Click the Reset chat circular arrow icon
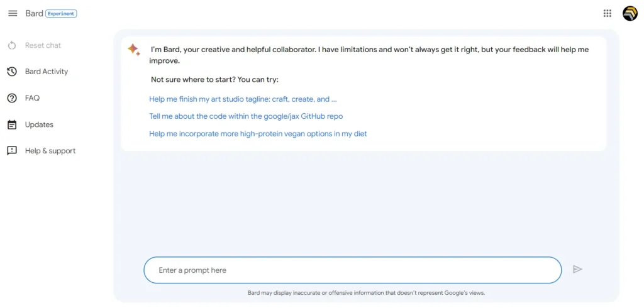The image size is (644, 308). (x=12, y=45)
